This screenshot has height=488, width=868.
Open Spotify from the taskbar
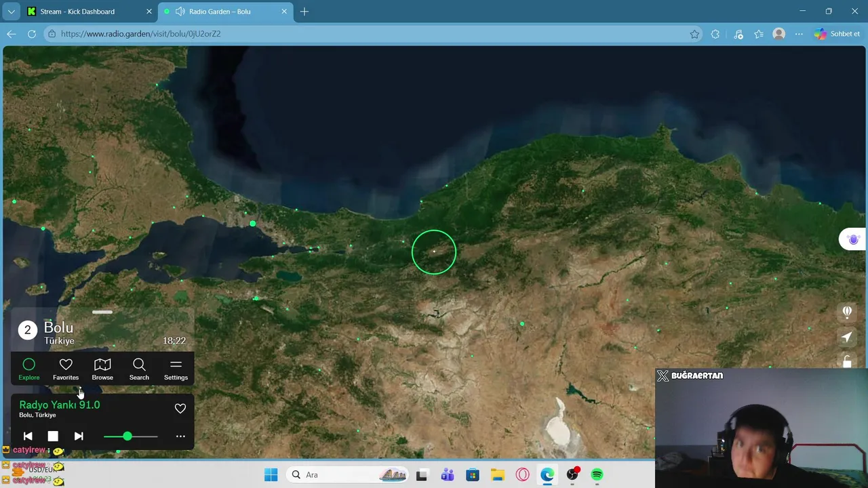coord(597,474)
